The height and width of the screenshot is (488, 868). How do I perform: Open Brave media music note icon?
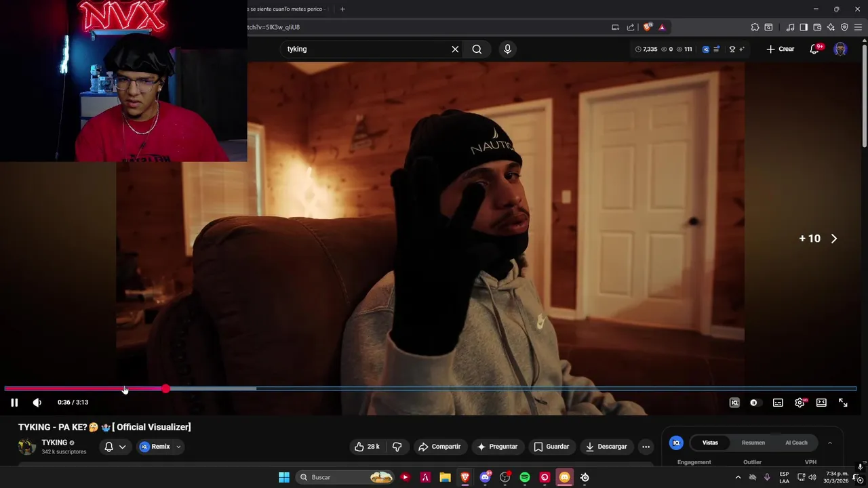790,27
